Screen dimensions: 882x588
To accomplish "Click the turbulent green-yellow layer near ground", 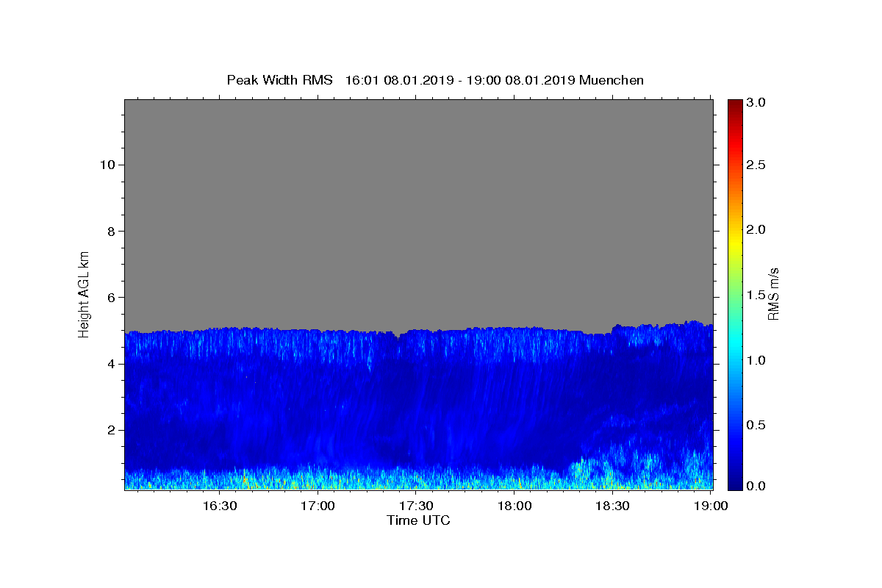I will pyautogui.click(x=418, y=479).
